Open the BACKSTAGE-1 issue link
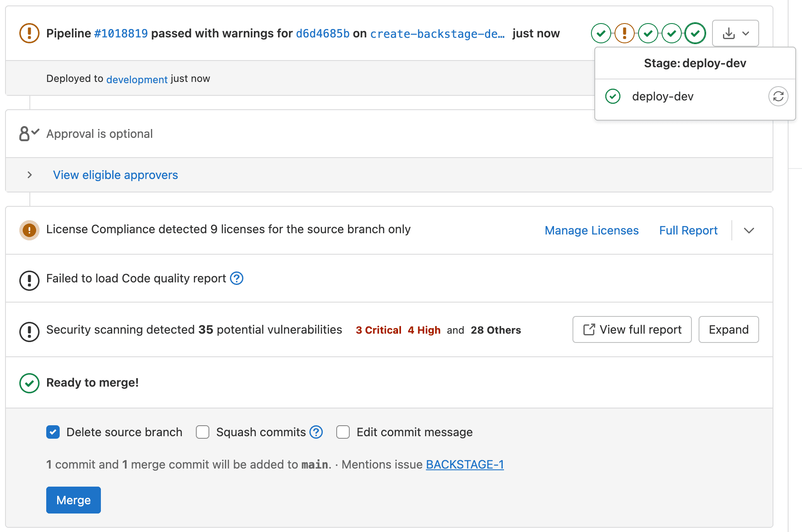 click(x=465, y=464)
